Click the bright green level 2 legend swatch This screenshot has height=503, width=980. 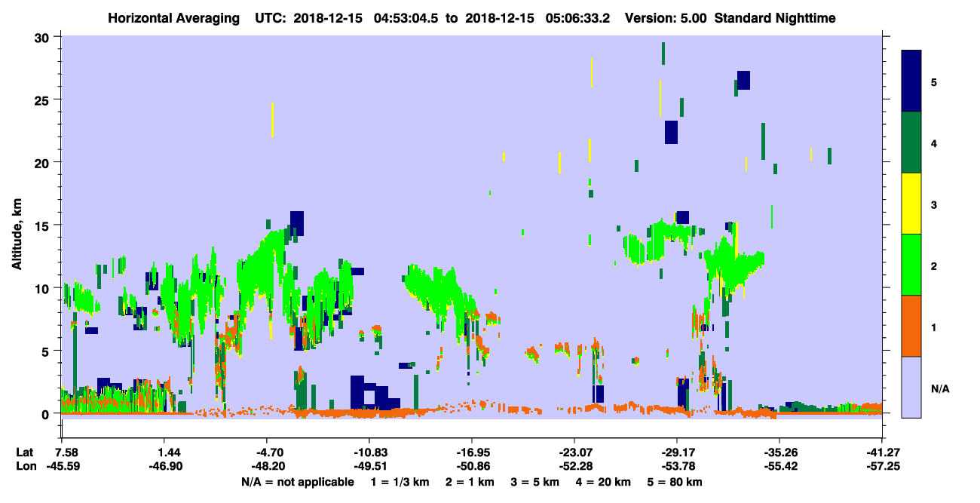[911, 265]
